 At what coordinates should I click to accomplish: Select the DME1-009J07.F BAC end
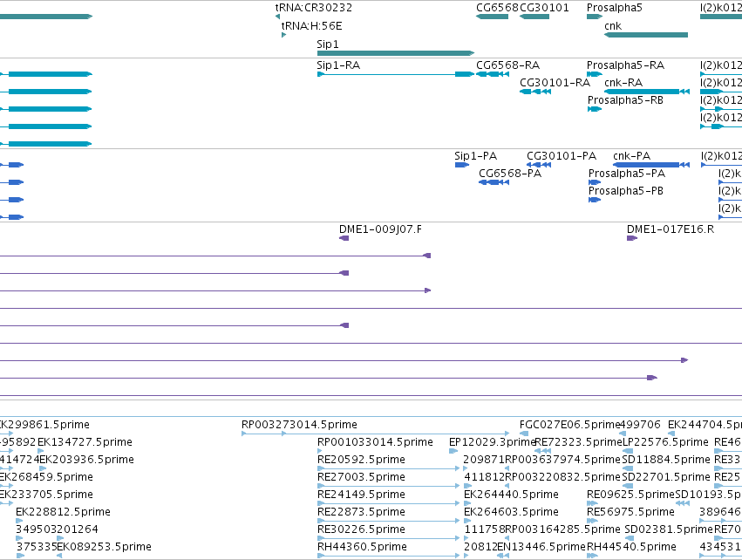click(x=344, y=238)
